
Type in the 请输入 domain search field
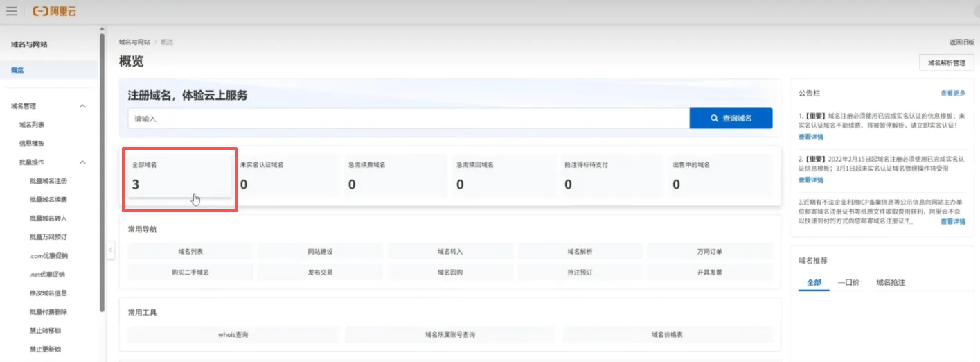tap(408, 119)
